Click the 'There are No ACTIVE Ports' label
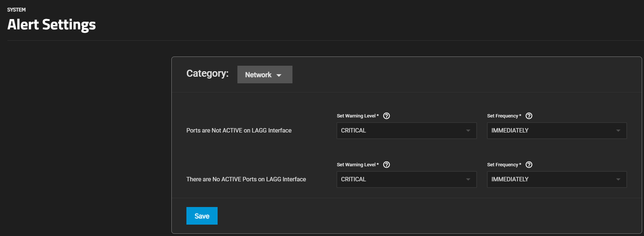644x236 pixels. [246, 179]
